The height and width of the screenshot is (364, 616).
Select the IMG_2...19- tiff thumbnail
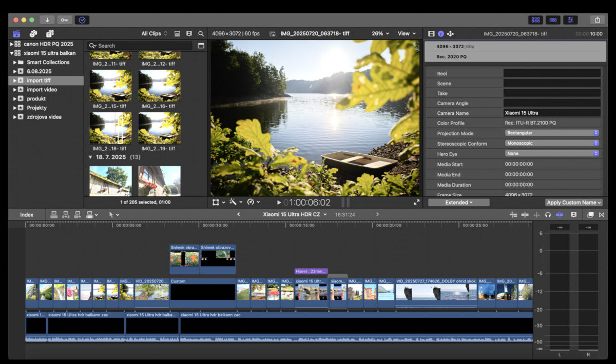pos(159,128)
